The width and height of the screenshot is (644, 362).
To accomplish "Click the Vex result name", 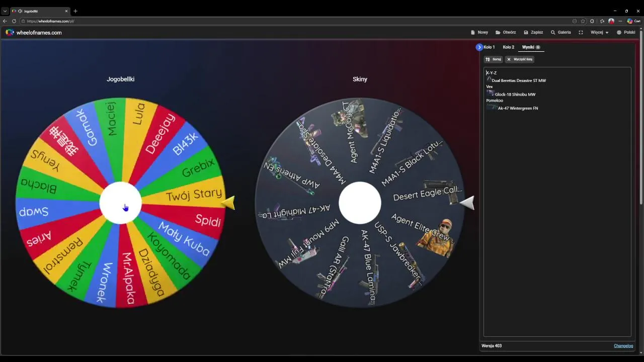I will pyautogui.click(x=490, y=86).
